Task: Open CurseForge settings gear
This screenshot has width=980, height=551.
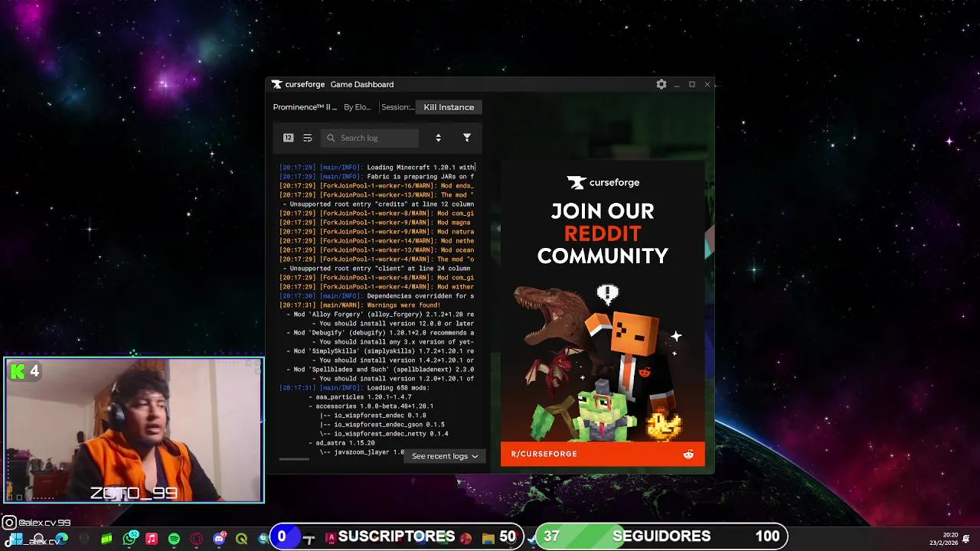Action: [661, 84]
